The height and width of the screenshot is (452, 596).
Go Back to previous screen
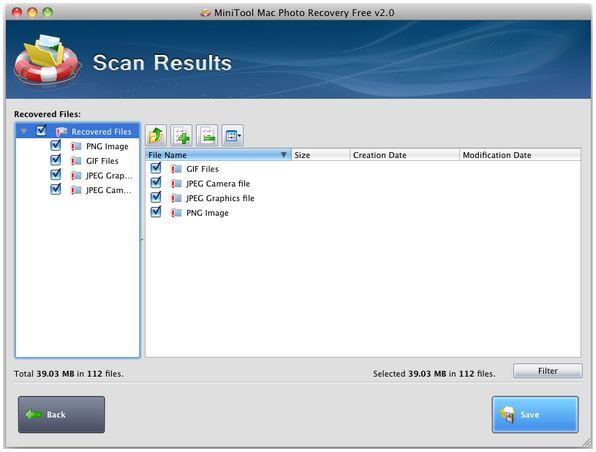click(62, 414)
